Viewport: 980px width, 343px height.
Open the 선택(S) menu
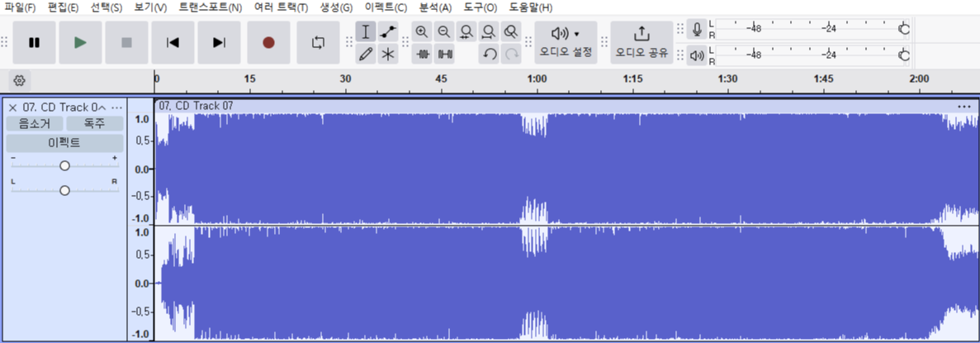tap(107, 7)
